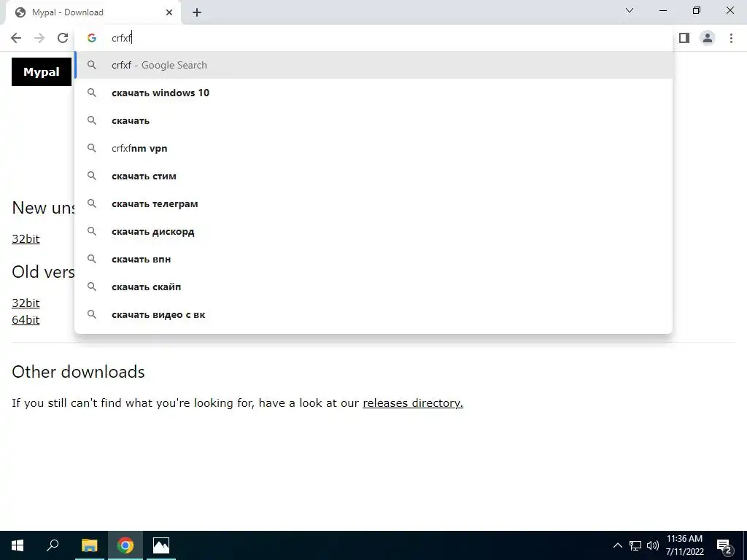Open File Explorer from the taskbar
The image size is (747, 560).
(89, 545)
